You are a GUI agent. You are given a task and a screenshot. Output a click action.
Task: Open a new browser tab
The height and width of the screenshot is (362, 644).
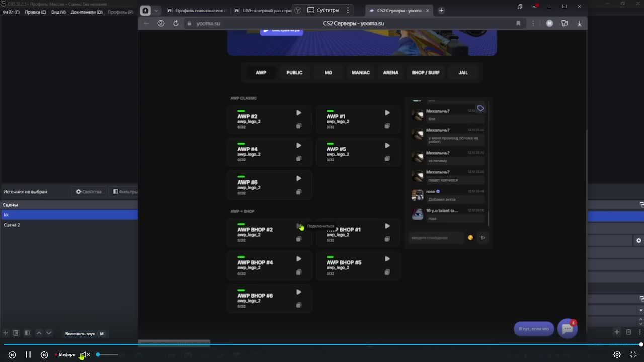tap(441, 10)
